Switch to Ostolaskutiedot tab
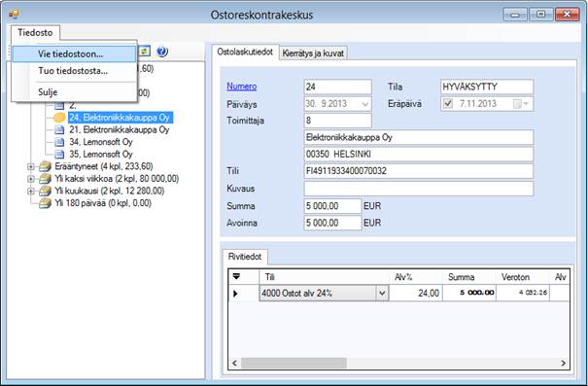This screenshot has width=588, height=386. coord(245,53)
